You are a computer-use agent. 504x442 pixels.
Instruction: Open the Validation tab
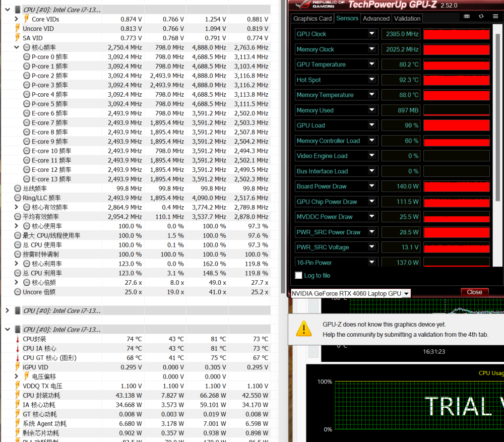pyautogui.click(x=407, y=19)
